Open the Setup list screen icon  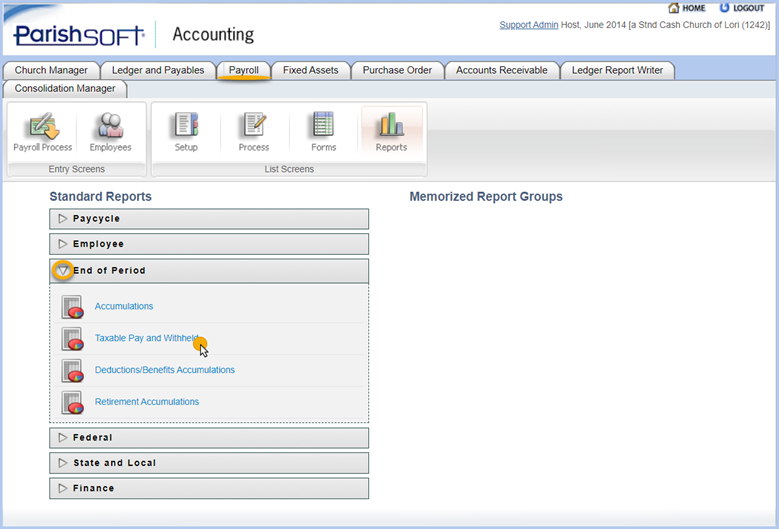pos(186,124)
